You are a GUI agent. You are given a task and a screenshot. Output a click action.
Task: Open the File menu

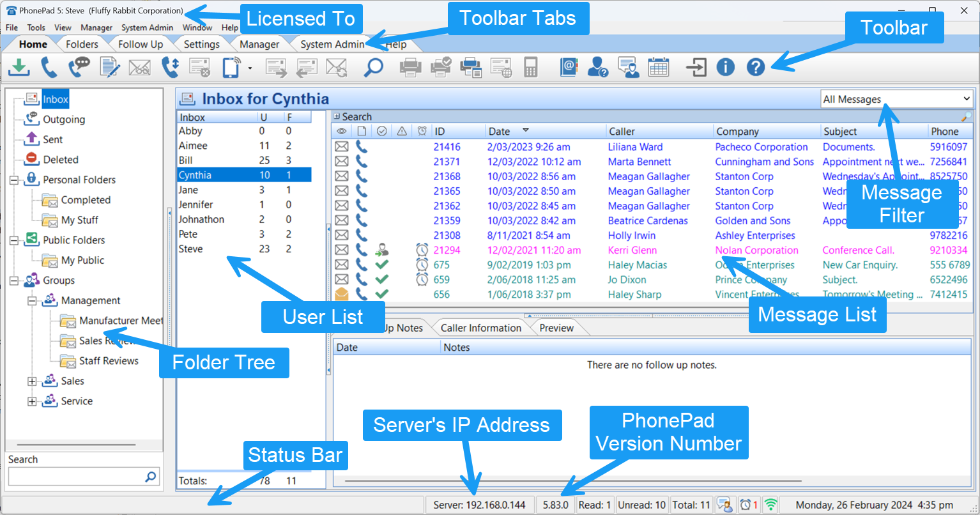[11, 27]
